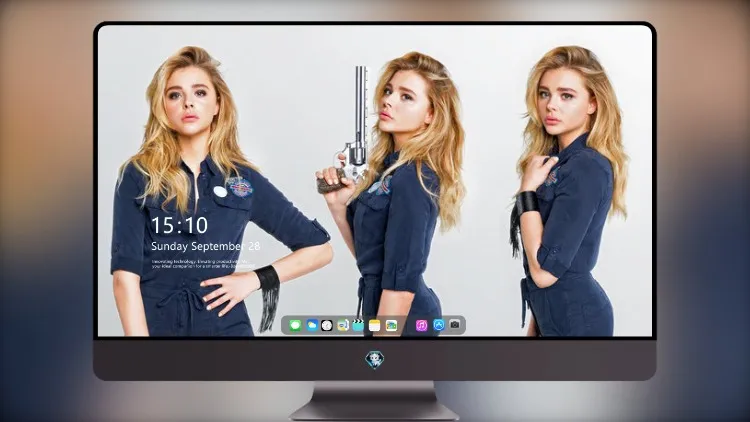Launch the Clock app from the dock
This screenshot has height=422, width=750.
coord(327,326)
